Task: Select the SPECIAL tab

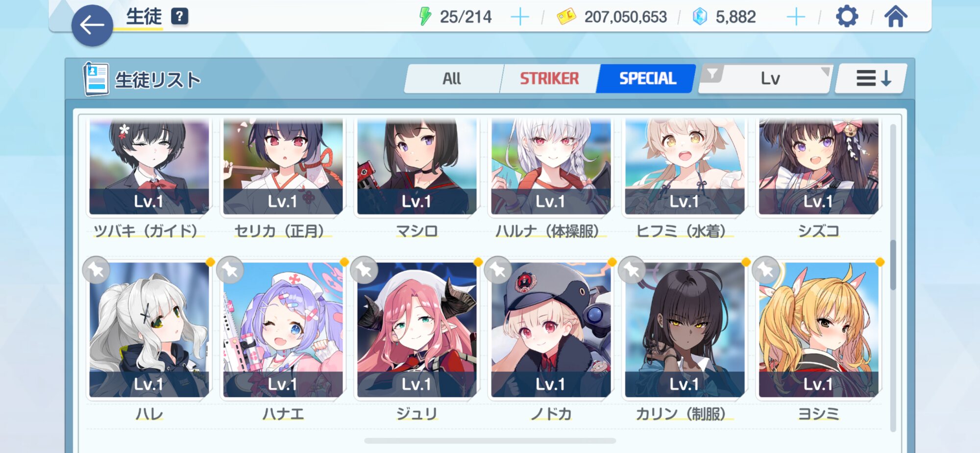Action: pos(647,78)
